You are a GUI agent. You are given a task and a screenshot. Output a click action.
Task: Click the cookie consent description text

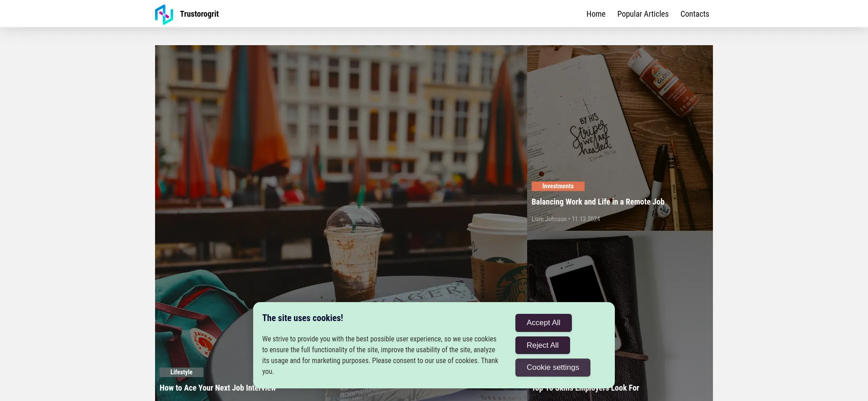coord(380,355)
